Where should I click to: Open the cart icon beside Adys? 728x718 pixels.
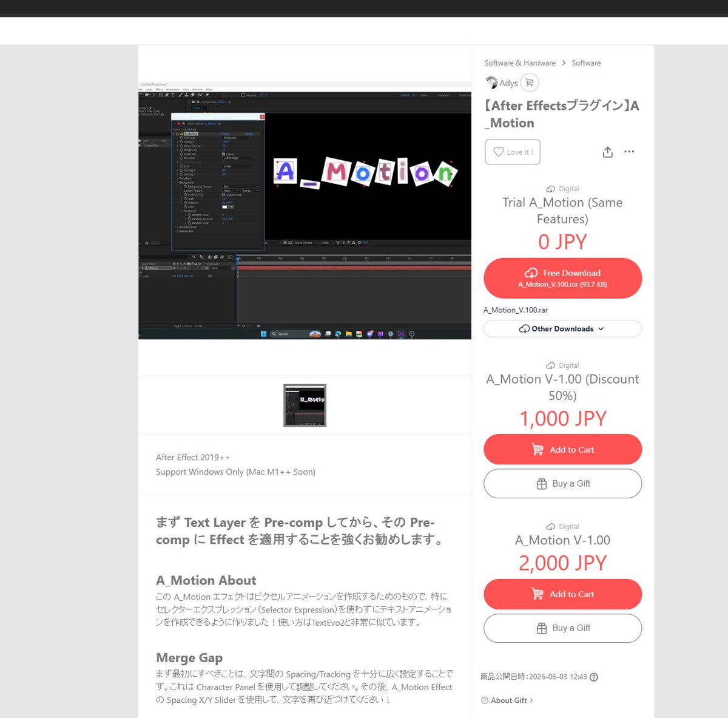[x=530, y=83]
